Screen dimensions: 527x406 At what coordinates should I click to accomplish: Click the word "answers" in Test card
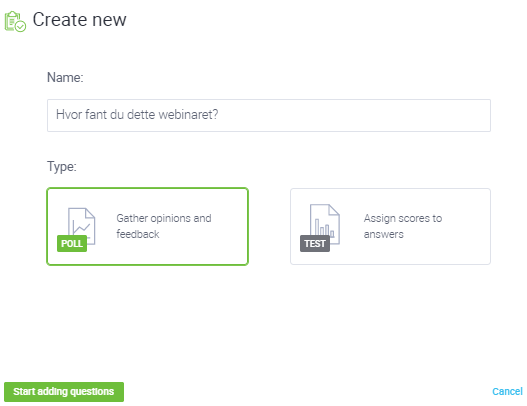tap(383, 234)
